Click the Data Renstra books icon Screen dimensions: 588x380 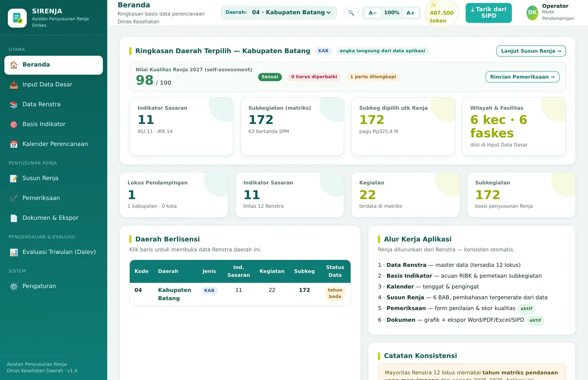tap(14, 105)
